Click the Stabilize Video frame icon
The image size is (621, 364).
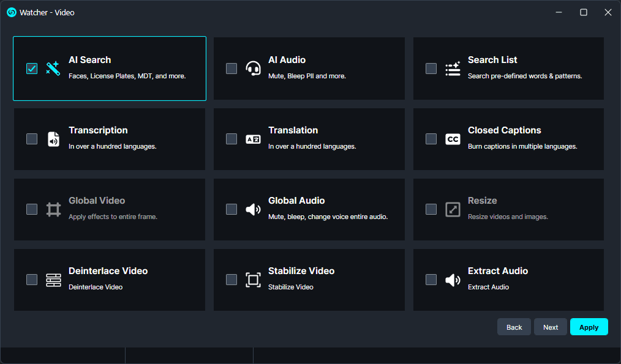(x=253, y=280)
